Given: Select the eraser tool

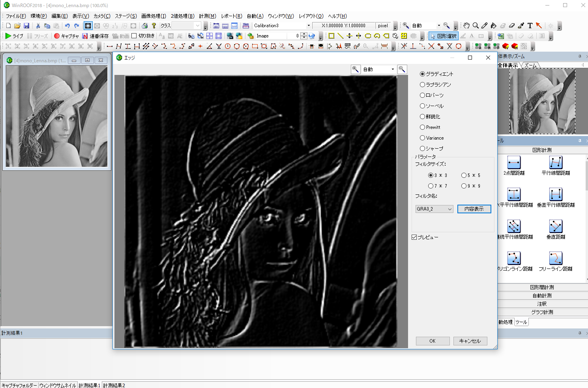Looking at the screenshot, I should (512, 26).
